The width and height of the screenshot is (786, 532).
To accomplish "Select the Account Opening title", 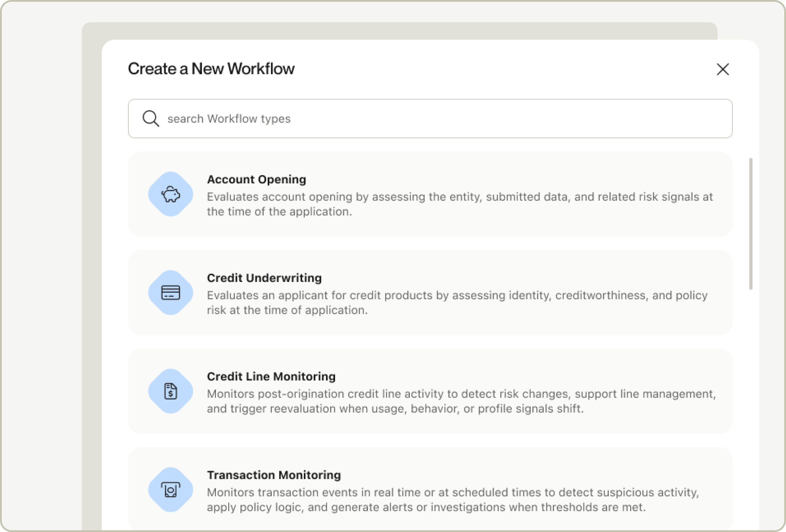I will tap(256, 180).
